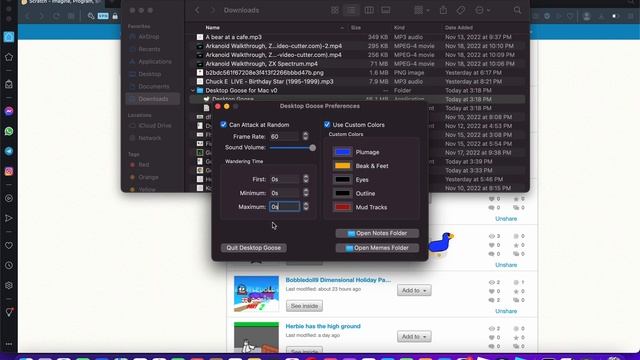
Task: Open the Mud Tracks red swatch
Action: (342, 207)
